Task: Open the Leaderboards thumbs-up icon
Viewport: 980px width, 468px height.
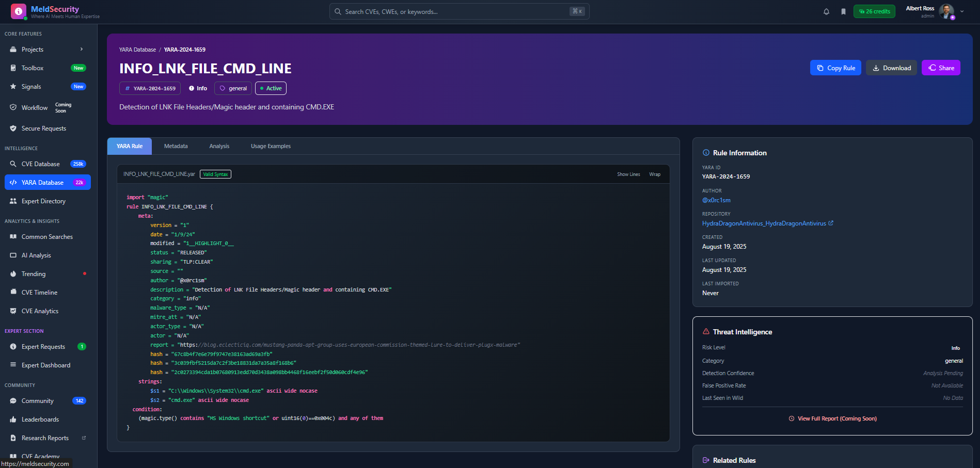Action: [x=13, y=419]
